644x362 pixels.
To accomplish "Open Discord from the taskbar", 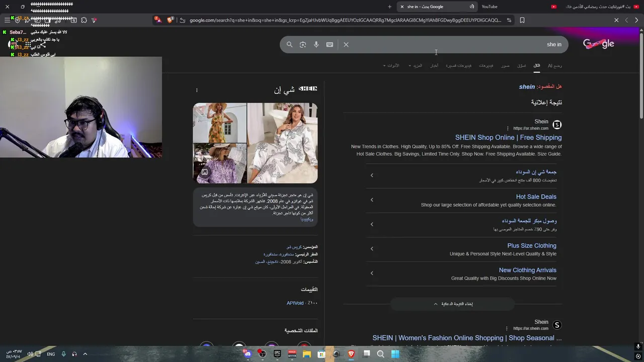I will [x=248, y=354].
